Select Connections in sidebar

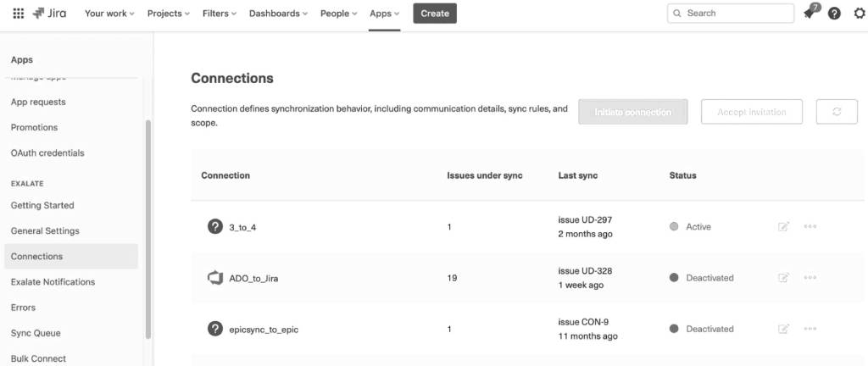(x=71, y=256)
